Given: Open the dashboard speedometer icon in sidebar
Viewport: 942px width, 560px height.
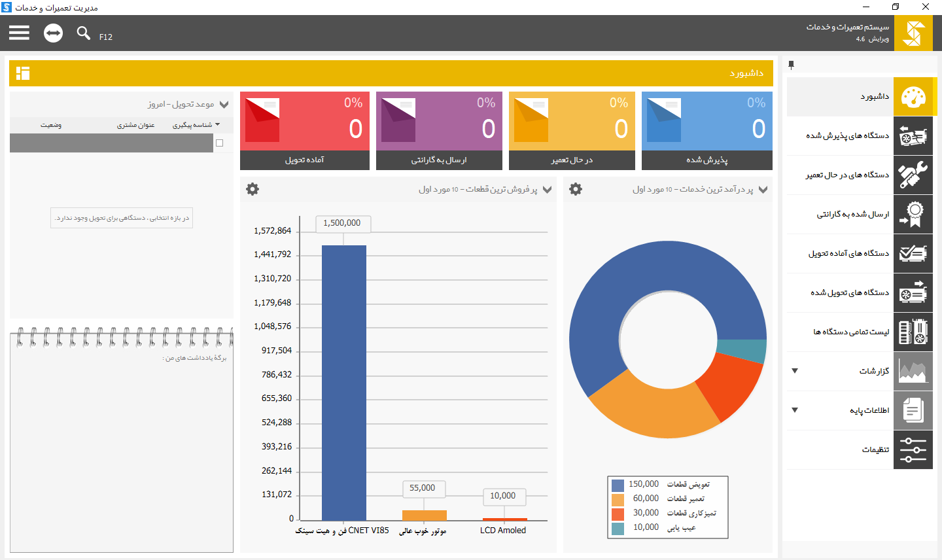Looking at the screenshot, I should click(913, 97).
